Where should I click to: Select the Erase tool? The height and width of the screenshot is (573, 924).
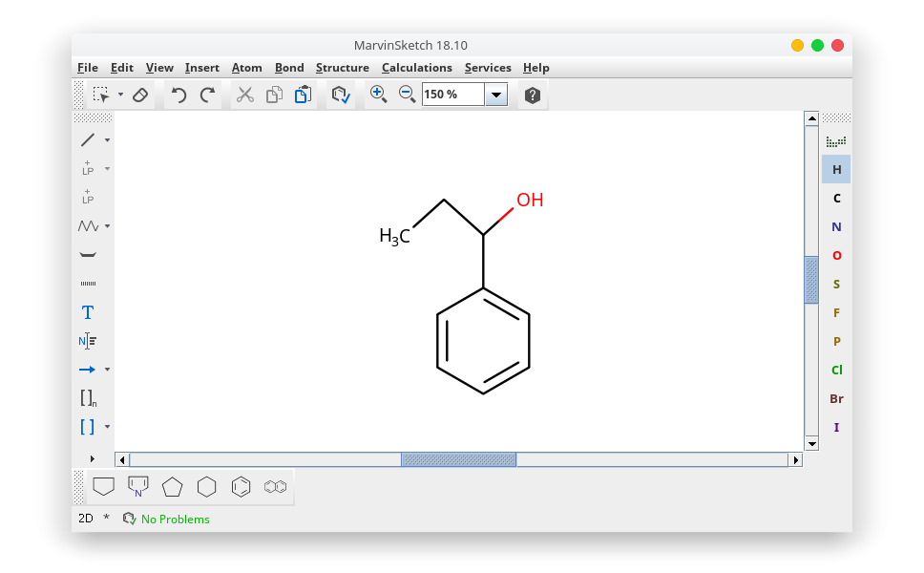tap(140, 95)
